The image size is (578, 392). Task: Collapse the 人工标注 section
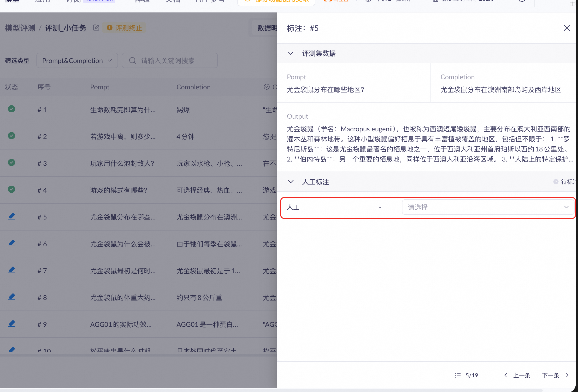[290, 182]
